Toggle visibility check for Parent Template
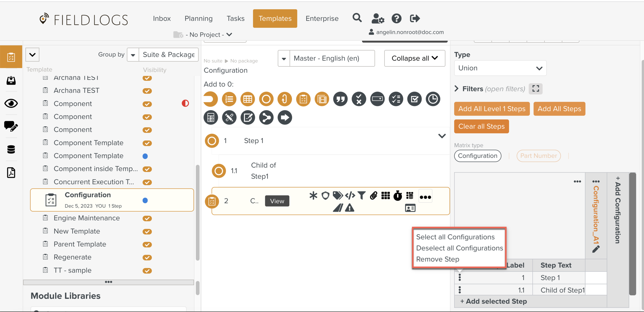This screenshot has height=312, width=644. coord(147,244)
